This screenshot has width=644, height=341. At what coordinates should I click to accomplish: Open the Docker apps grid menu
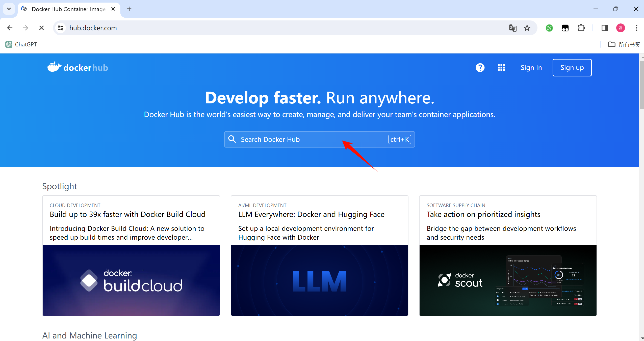pyautogui.click(x=501, y=68)
